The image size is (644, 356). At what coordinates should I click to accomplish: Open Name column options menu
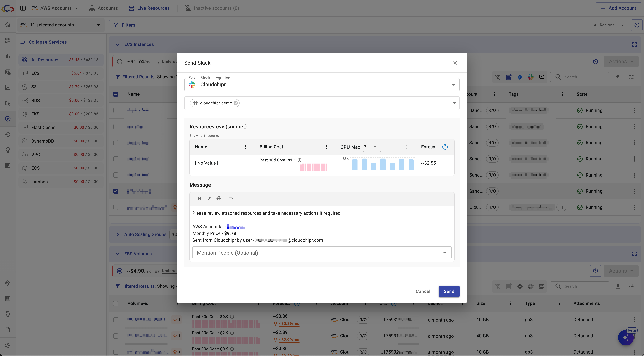[245, 147]
